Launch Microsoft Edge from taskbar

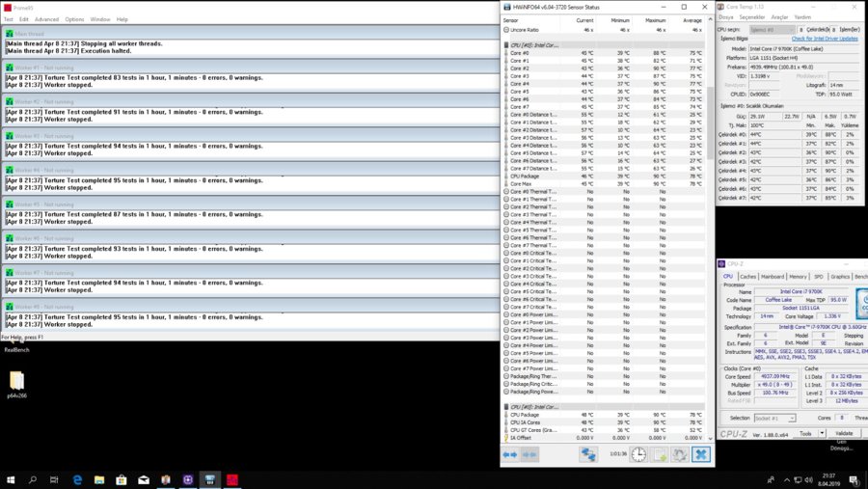coord(77,479)
